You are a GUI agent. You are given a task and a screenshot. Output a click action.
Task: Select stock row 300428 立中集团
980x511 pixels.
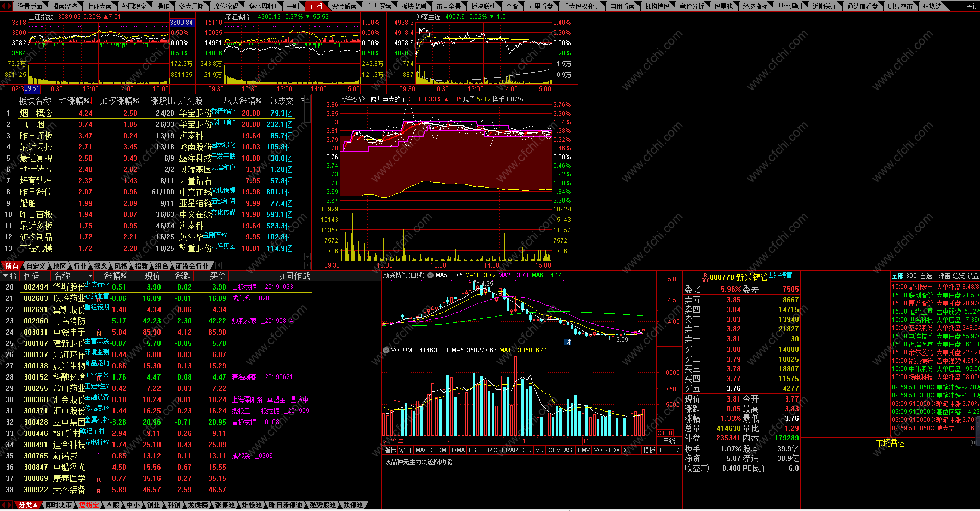[x=156, y=422]
